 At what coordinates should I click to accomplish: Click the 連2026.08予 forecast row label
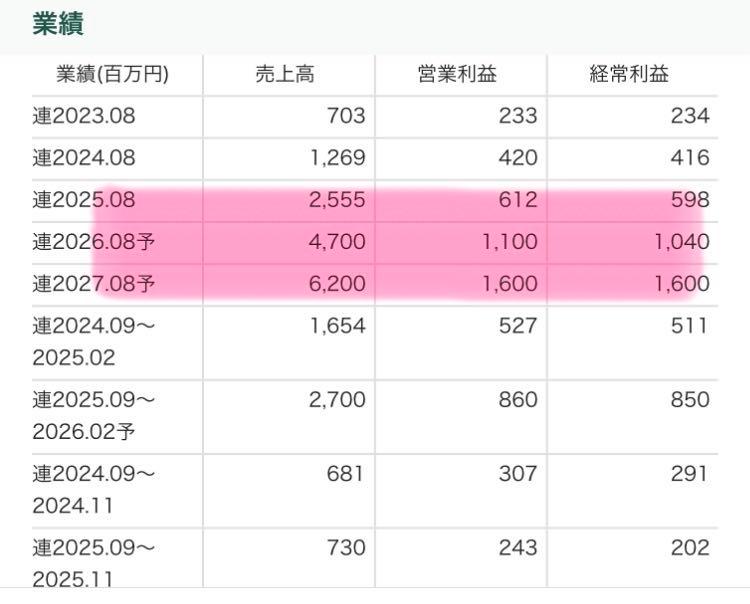click(93, 242)
